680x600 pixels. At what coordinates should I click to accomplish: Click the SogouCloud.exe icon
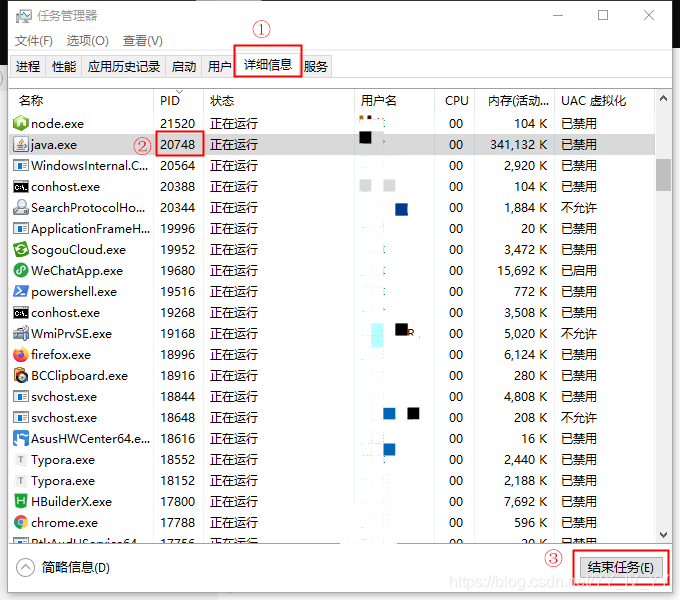[20, 250]
